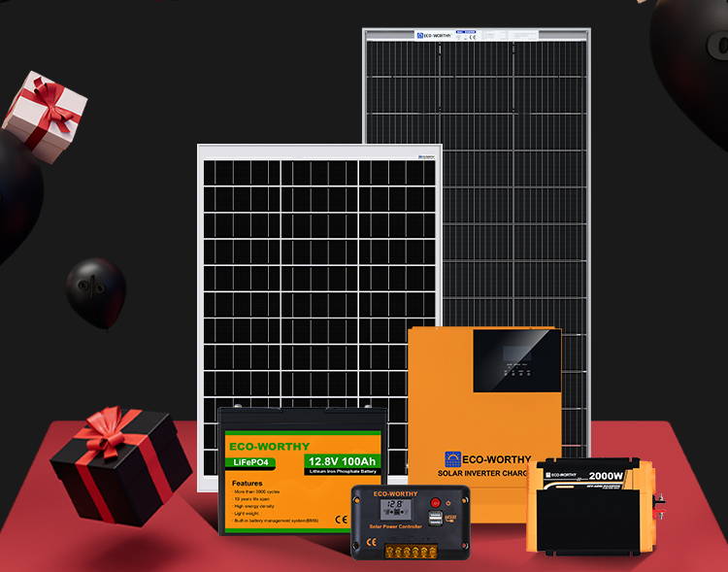The height and width of the screenshot is (572, 728).
Task: Click the white gift box with red bow
Action: (x=45, y=117)
